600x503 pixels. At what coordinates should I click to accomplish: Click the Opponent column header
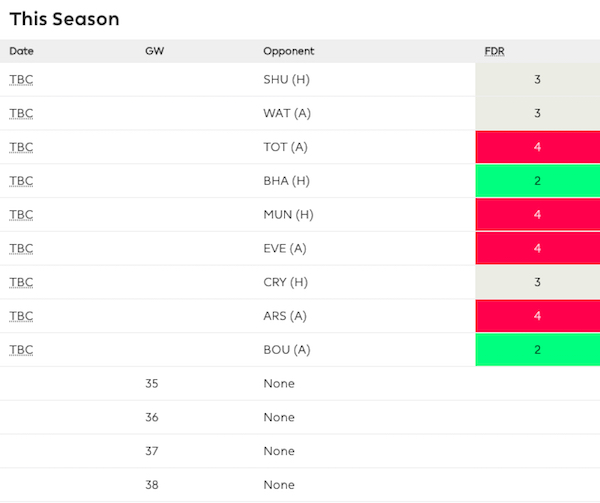coord(289,51)
